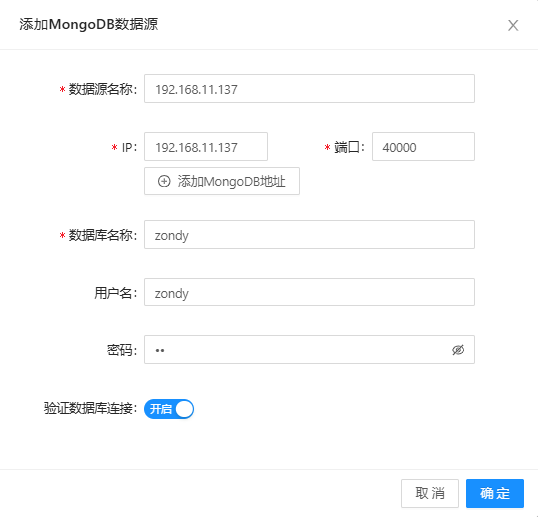Confirm with the 确定 button
Screen dimensions: 538x517
[x=495, y=493]
